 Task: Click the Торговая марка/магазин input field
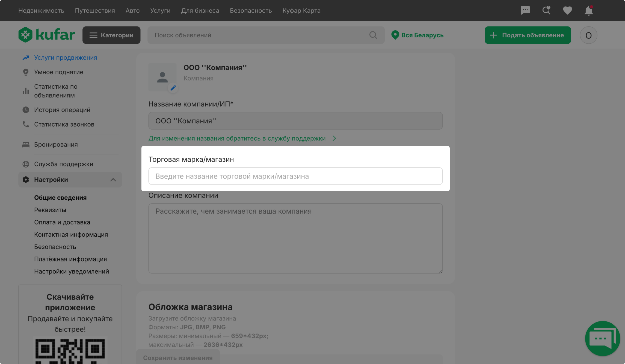[295, 176]
